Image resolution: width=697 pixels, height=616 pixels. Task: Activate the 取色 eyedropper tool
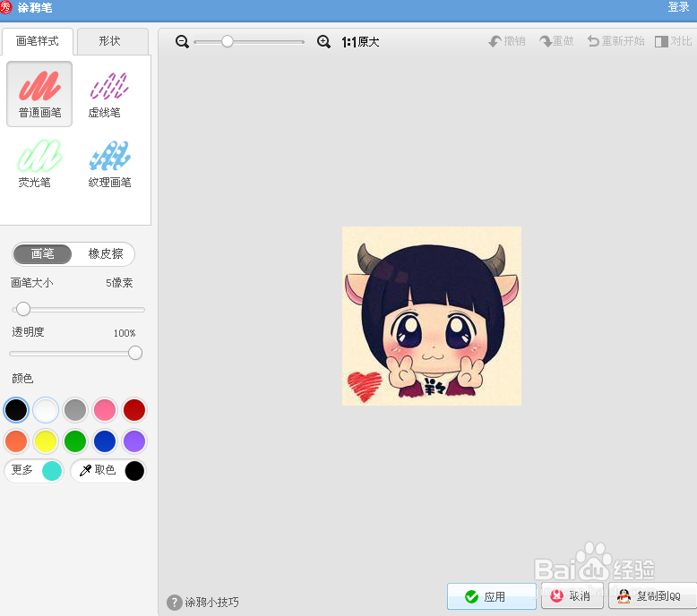(108, 470)
